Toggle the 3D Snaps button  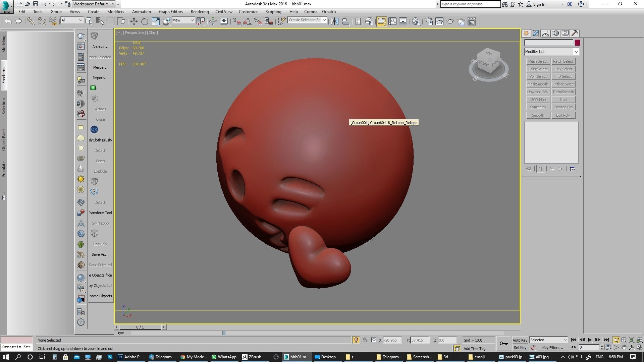coord(236,21)
